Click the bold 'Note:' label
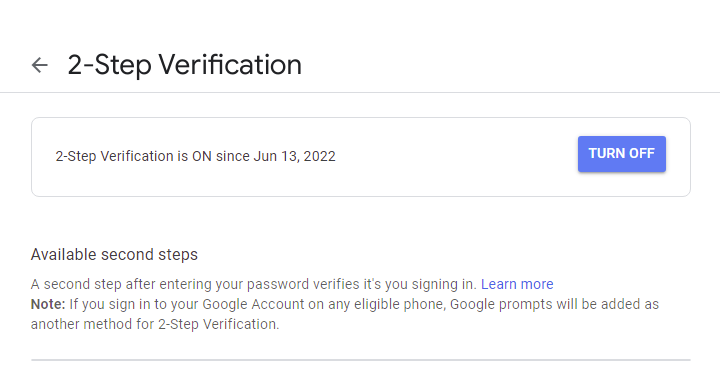 (x=48, y=304)
